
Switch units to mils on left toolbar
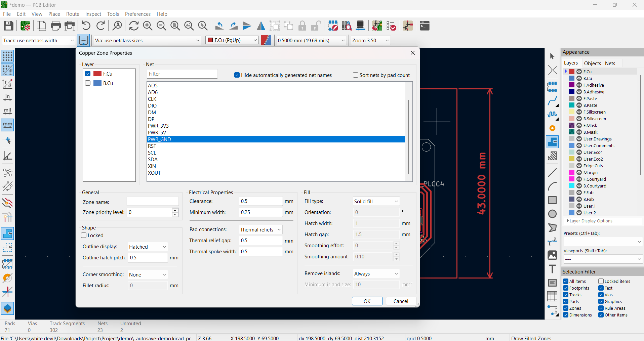point(7,111)
